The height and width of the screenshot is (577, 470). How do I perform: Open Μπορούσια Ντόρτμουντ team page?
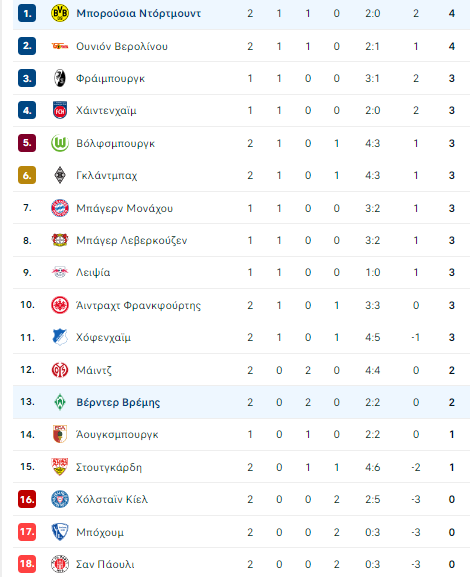click(138, 14)
